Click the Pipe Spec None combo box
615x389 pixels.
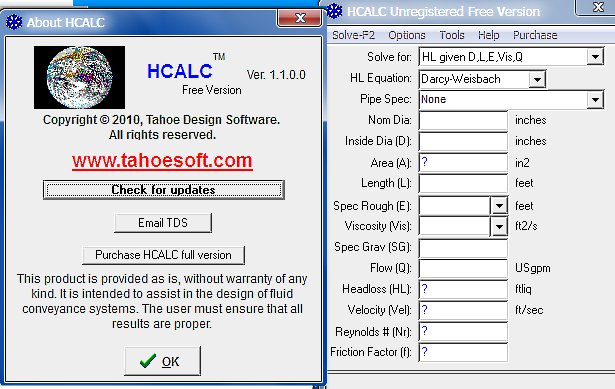511,100
